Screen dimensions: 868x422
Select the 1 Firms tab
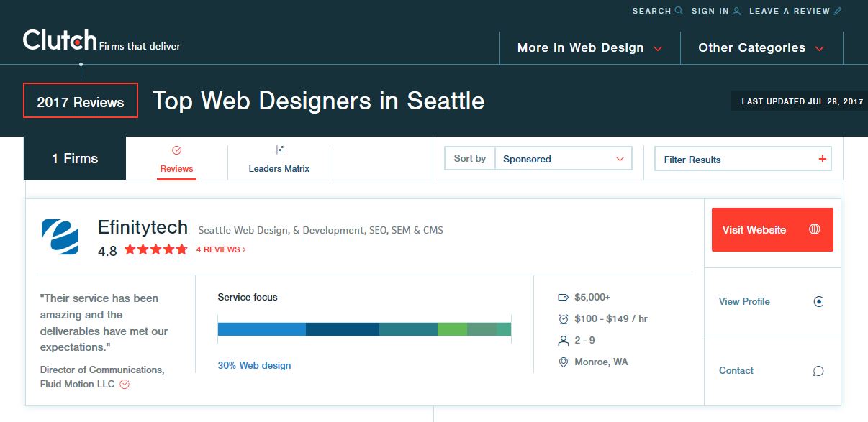75,158
